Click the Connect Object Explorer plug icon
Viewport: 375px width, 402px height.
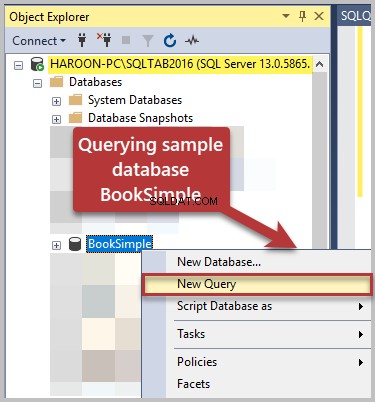pyautogui.click(x=82, y=40)
